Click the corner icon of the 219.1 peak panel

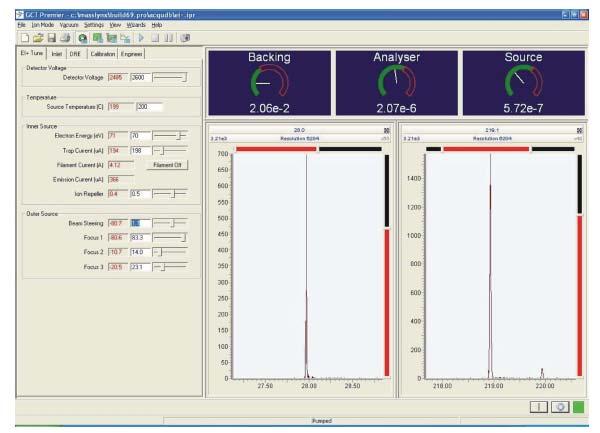(x=580, y=130)
